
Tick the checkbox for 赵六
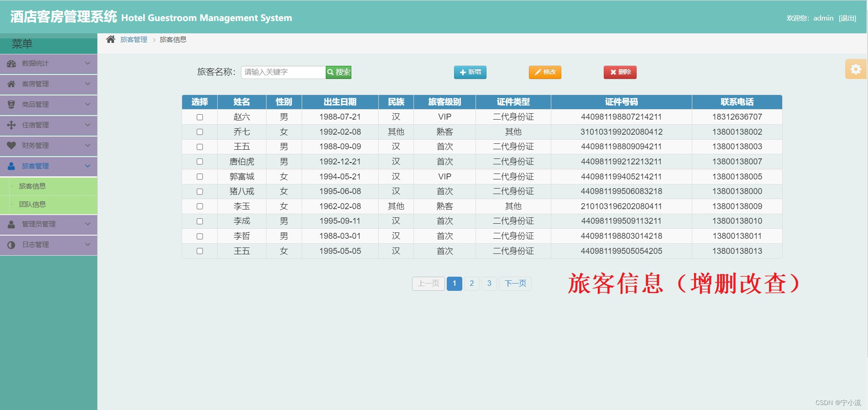(x=199, y=117)
